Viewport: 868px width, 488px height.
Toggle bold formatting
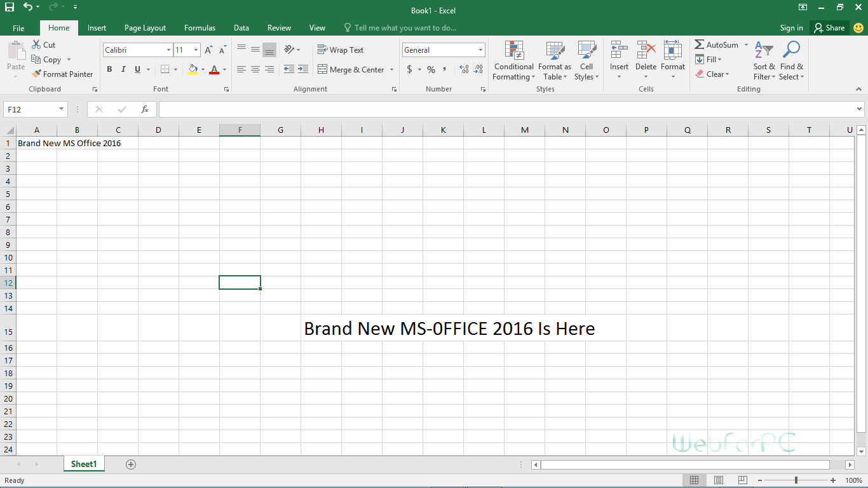tap(109, 69)
